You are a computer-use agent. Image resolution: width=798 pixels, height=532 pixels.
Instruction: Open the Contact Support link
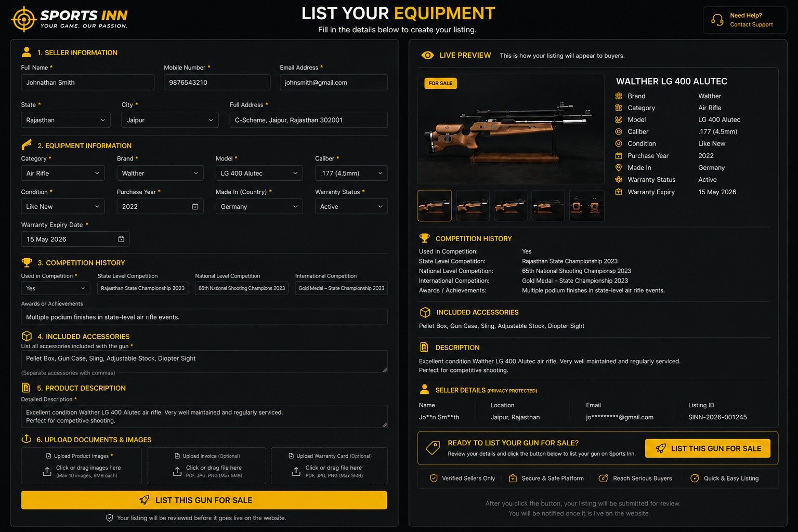coord(751,24)
